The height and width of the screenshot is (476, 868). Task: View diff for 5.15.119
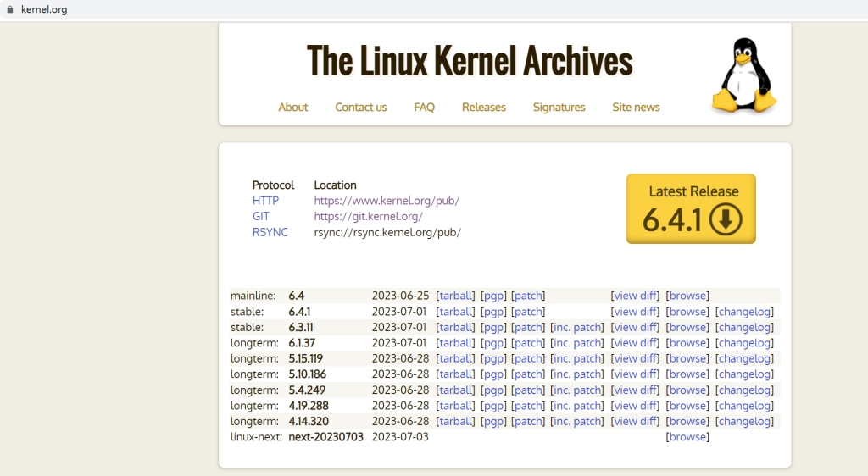coord(635,358)
